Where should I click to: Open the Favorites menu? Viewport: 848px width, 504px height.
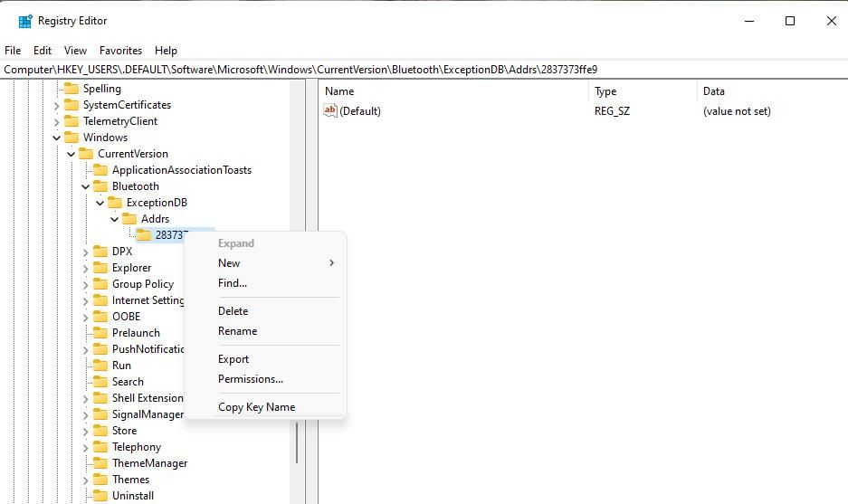coord(120,51)
